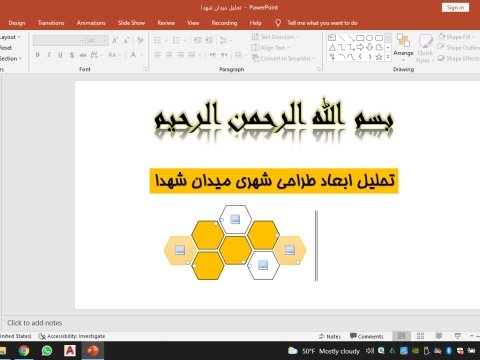
Task: Open the Animations tab
Action: pyautogui.click(x=91, y=23)
